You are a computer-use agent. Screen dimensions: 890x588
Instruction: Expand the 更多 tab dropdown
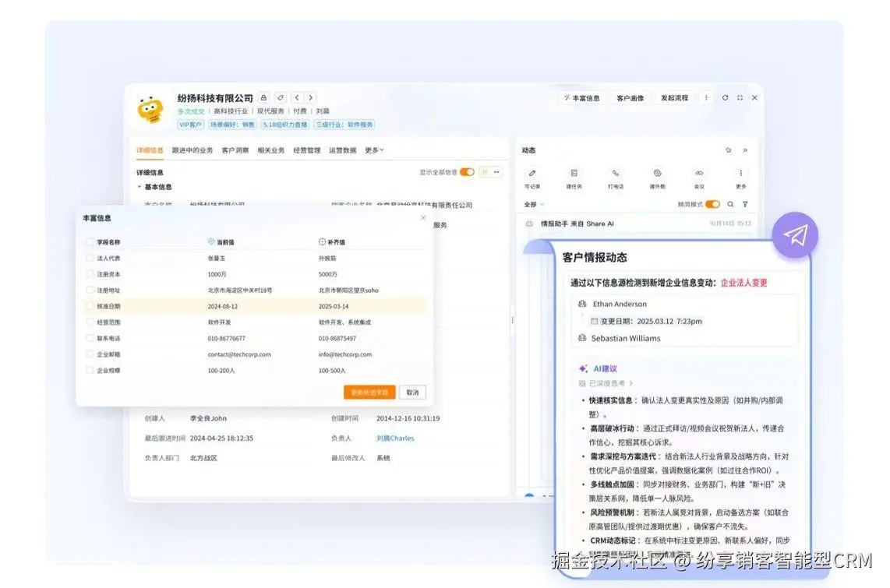(374, 150)
